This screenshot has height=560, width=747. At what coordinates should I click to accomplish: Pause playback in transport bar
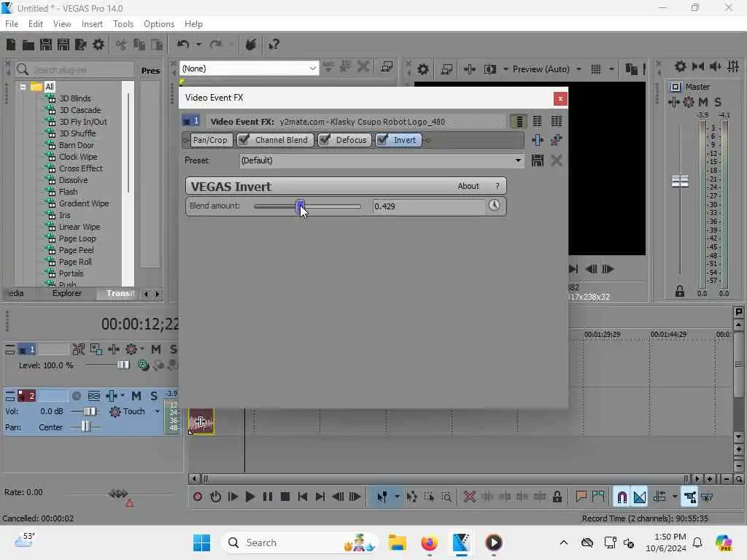tap(268, 497)
